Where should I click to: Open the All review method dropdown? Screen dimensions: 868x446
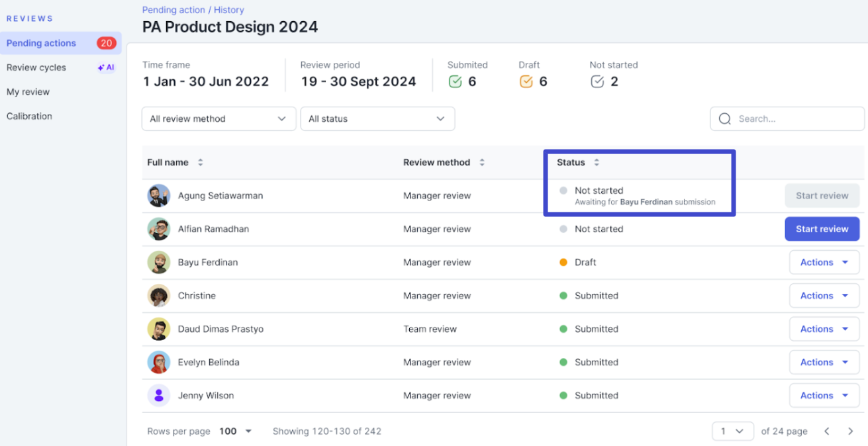[x=218, y=119]
